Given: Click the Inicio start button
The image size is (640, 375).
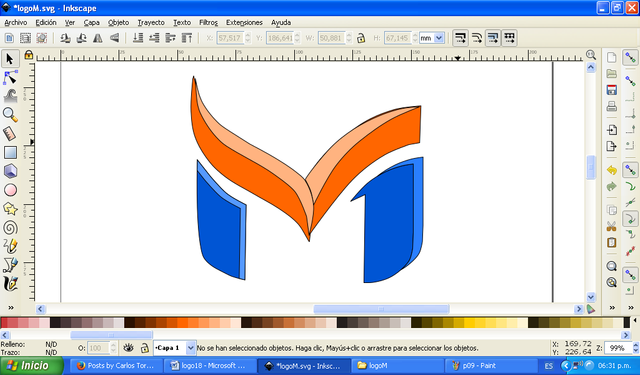Looking at the screenshot, I should click(31, 366).
